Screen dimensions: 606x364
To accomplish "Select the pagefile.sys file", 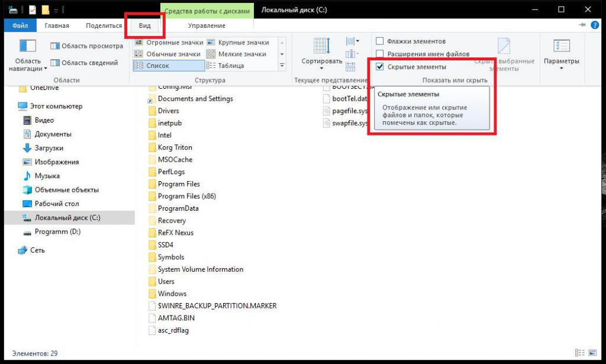I will pos(346,111).
